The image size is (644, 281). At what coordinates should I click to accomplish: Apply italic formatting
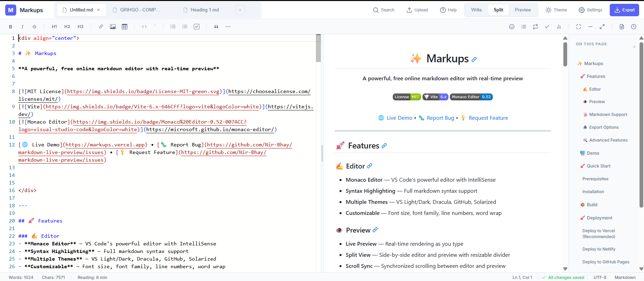(22, 27)
